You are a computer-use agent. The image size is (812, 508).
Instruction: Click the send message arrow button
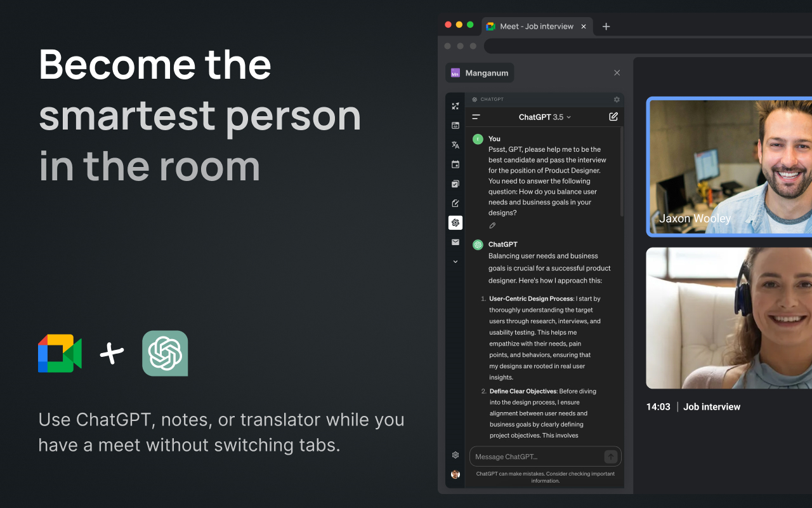[x=610, y=457]
